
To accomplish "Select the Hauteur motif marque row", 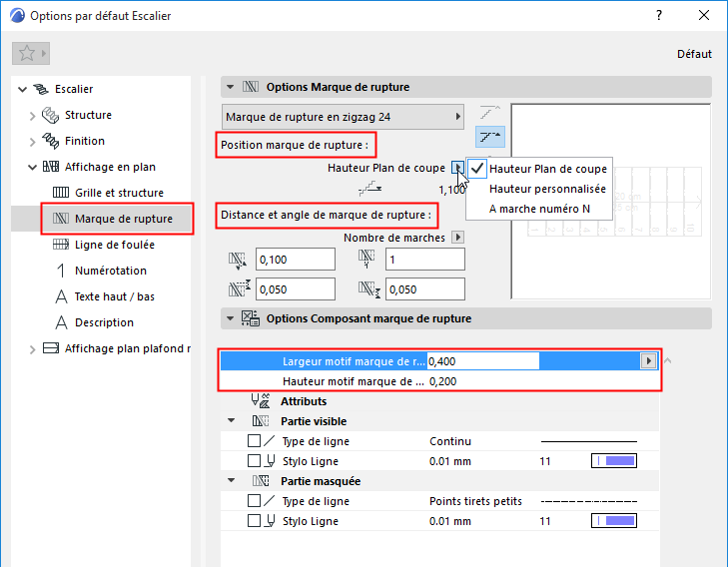I will (439, 381).
